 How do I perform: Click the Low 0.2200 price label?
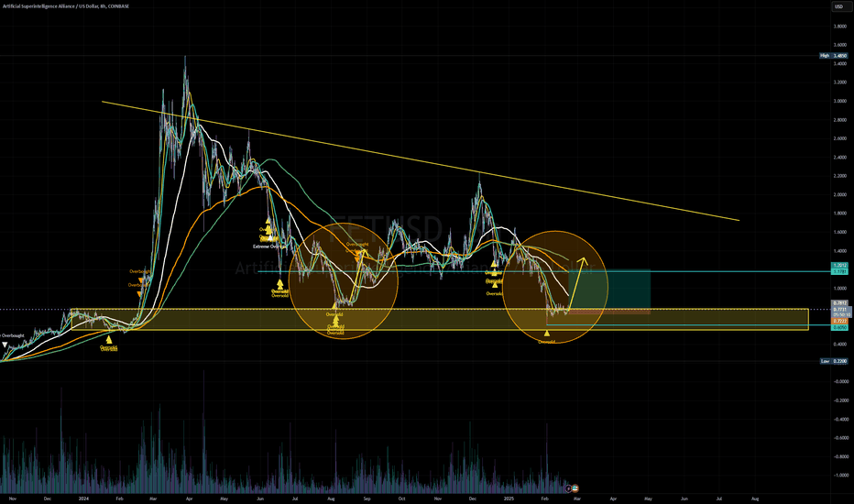(834, 361)
